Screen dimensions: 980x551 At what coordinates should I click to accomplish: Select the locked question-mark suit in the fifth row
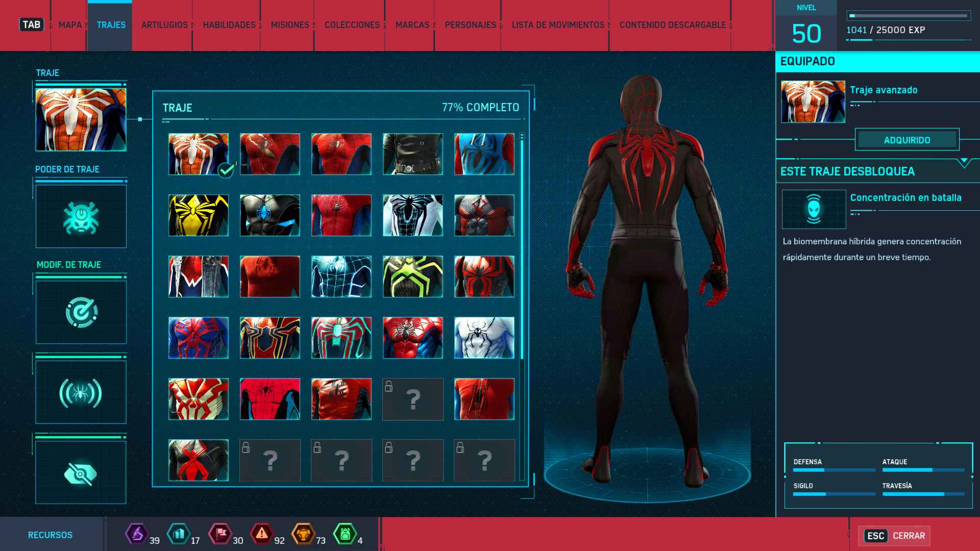pos(413,399)
